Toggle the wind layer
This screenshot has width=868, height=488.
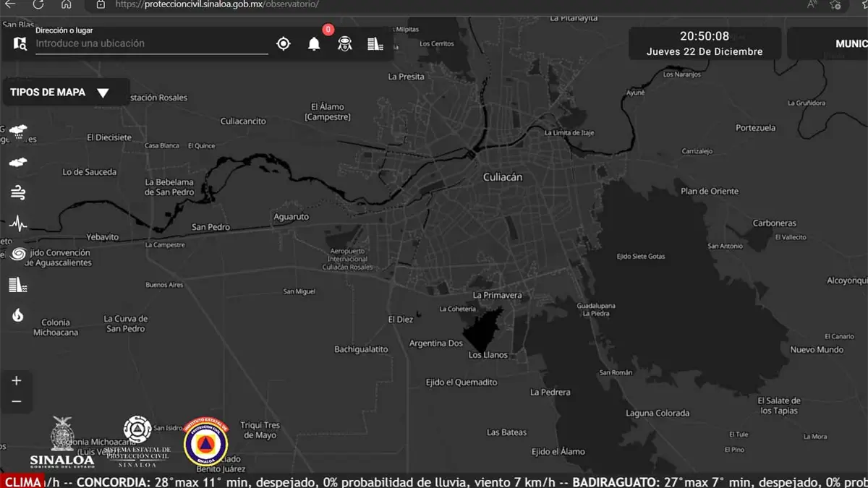point(18,192)
